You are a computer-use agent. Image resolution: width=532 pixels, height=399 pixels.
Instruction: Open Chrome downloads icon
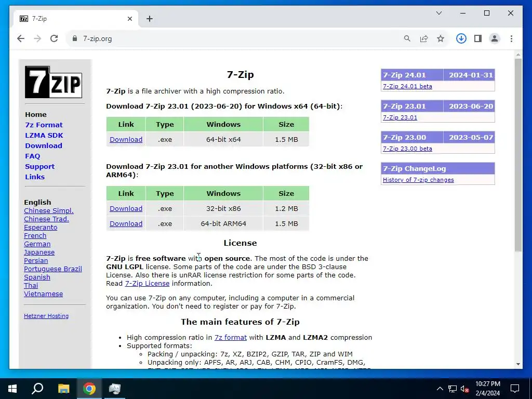pos(461,38)
